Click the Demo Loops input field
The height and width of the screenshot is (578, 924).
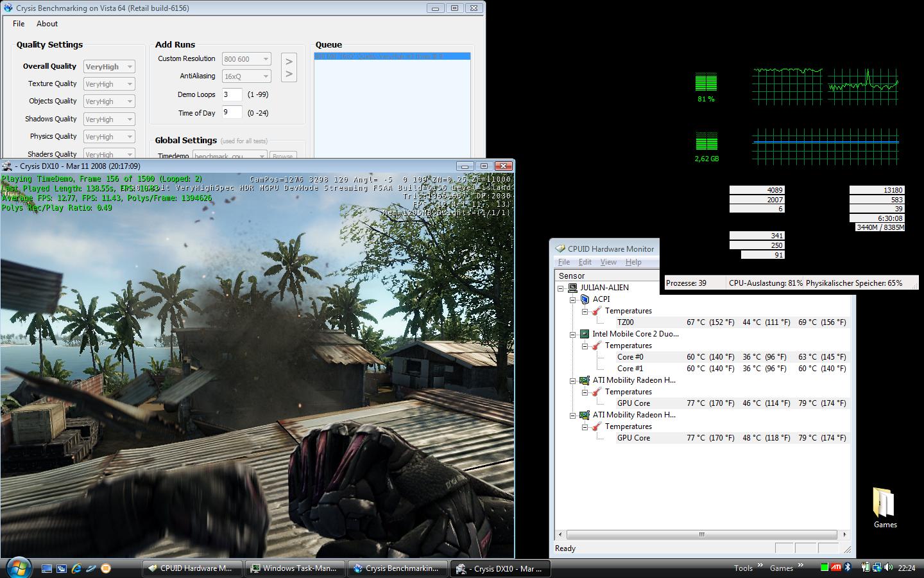pos(232,94)
